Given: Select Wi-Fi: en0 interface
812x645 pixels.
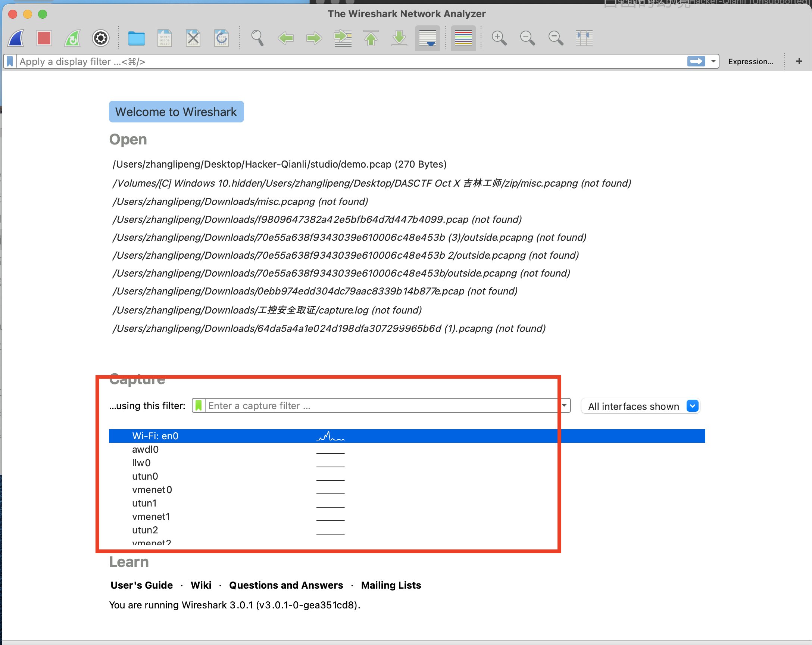Looking at the screenshot, I should tap(407, 436).
